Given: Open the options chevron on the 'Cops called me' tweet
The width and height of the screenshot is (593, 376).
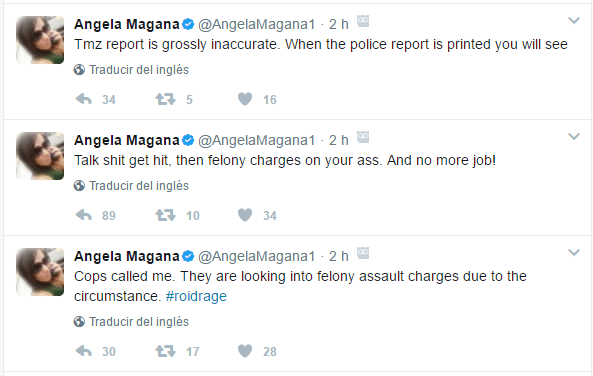Looking at the screenshot, I should click(x=574, y=253).
